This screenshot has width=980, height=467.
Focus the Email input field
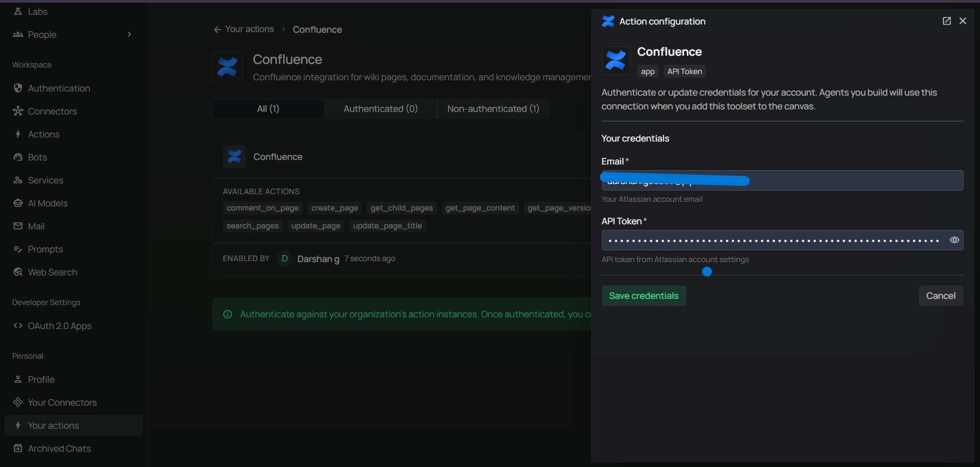782,180
